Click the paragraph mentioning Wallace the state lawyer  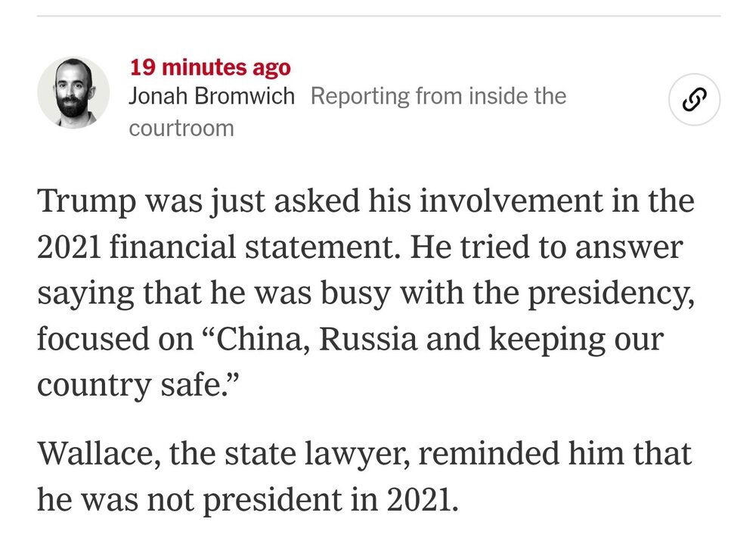[x=363, y=472]
